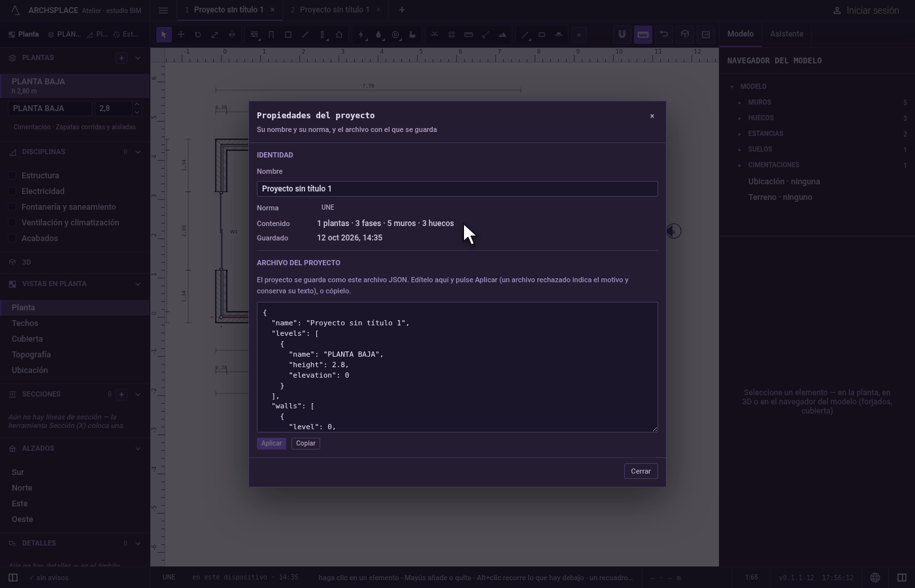Select the water drop plumbing tool
Viewport: 915px width, 588px height.
[x=378, y=35]
